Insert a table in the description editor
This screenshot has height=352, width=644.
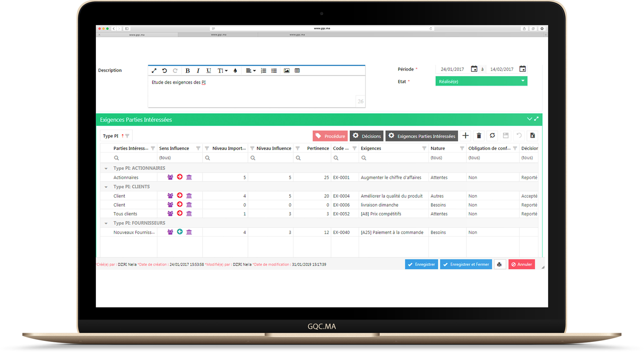click(297, 71)
